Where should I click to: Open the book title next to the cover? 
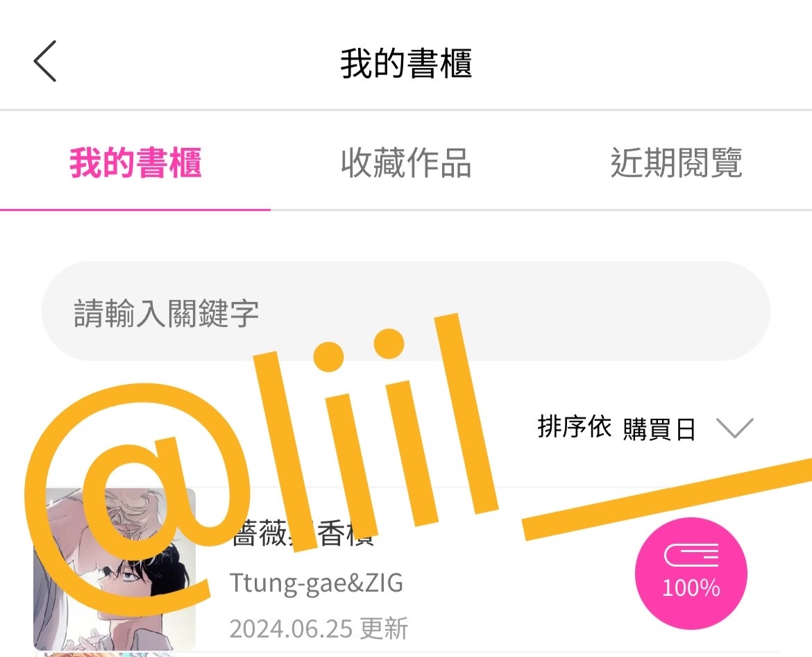coord(303,534)
